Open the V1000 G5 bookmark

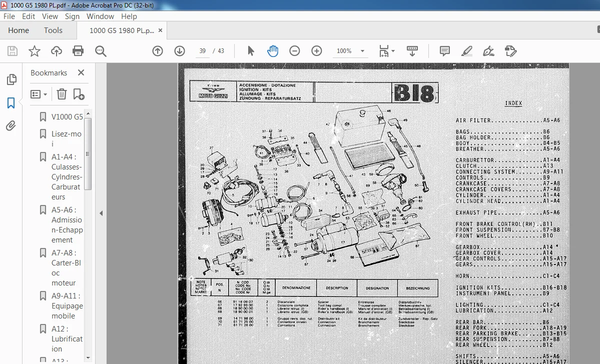[x=67, y=117]
